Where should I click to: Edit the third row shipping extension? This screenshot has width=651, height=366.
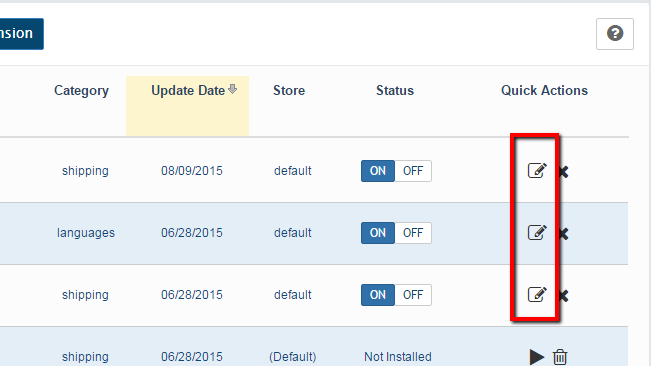[x=537, y=294]
